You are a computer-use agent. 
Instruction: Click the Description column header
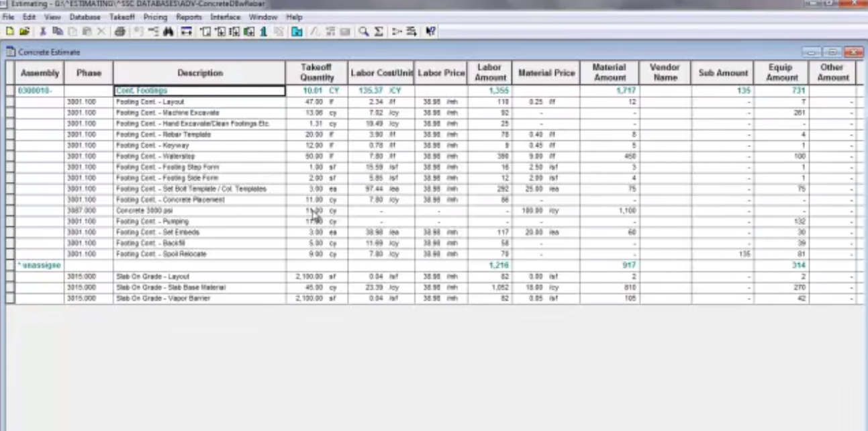(x=199, y=73)
